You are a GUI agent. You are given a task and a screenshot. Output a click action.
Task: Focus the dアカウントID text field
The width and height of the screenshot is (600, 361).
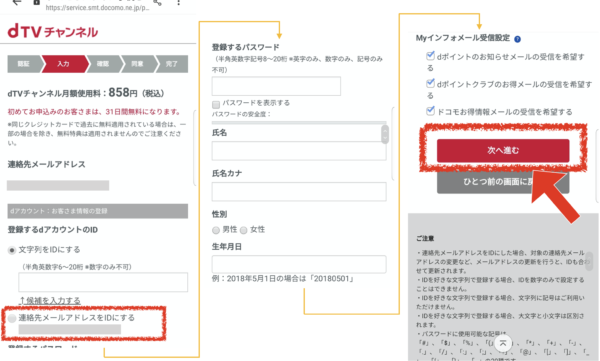pyautogui.click(x=103, y=282)
